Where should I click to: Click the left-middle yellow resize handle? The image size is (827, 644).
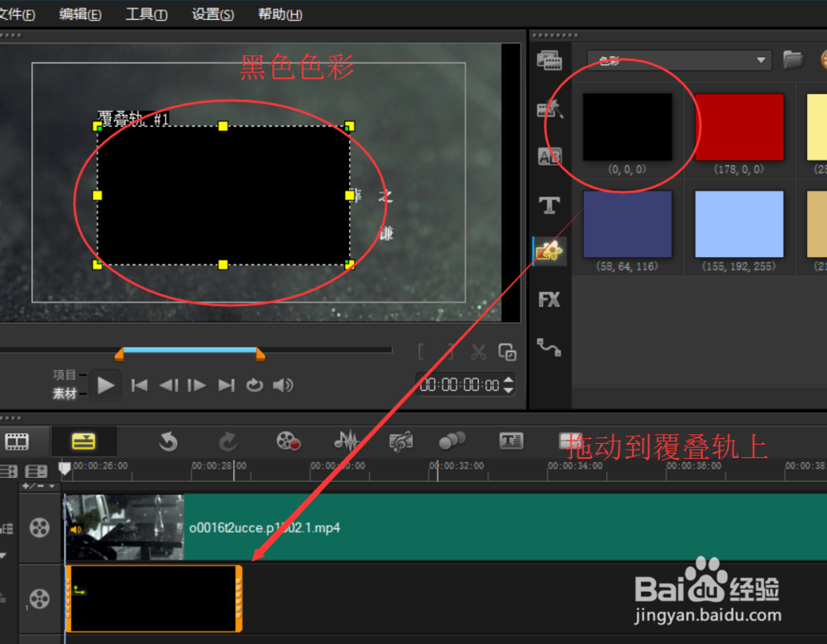(97, 196)
